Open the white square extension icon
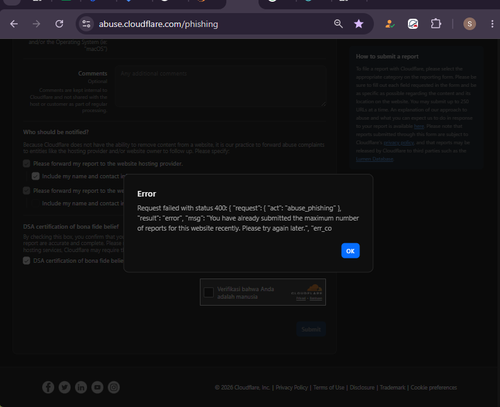 pyautogui.click(x=413, y=24)
